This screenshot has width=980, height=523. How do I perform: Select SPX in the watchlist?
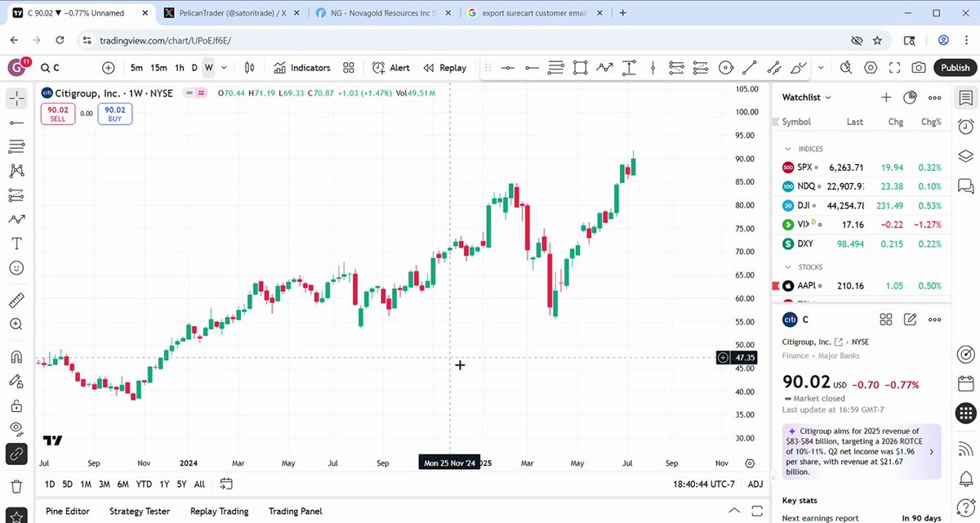[x=862, y=167]
